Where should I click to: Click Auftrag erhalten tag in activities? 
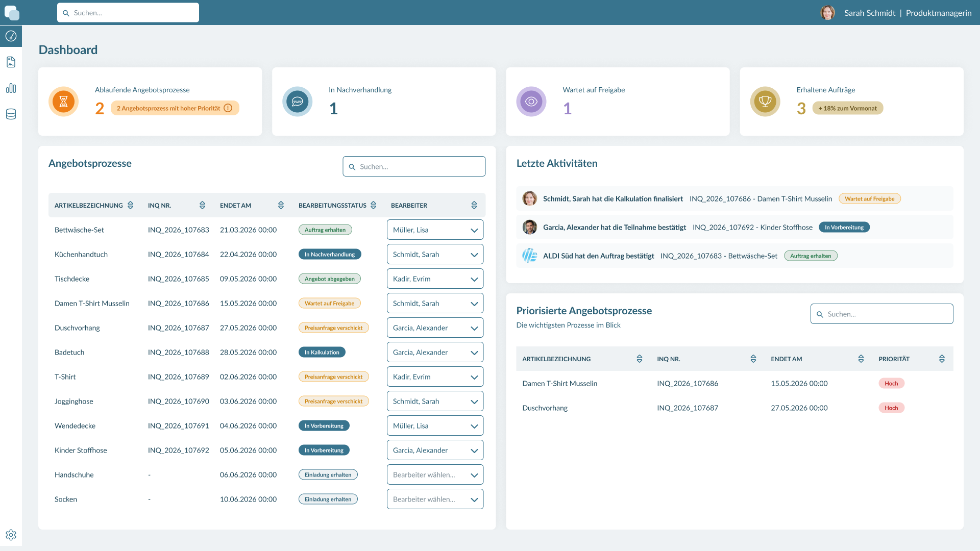[x=811, y=256]
